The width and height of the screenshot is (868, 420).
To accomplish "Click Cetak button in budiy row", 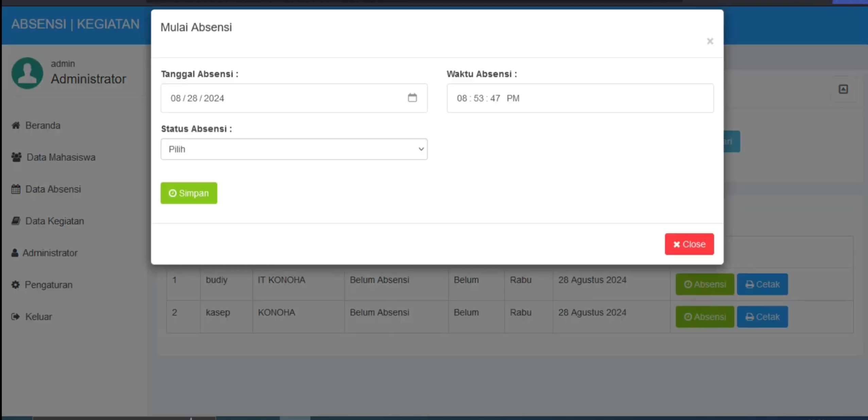I will point(762,284).
